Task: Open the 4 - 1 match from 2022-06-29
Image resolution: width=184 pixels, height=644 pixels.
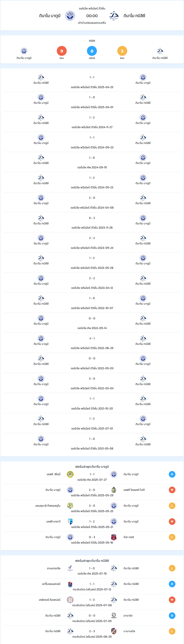Action: pyautogui.click(x=92, y=343)
